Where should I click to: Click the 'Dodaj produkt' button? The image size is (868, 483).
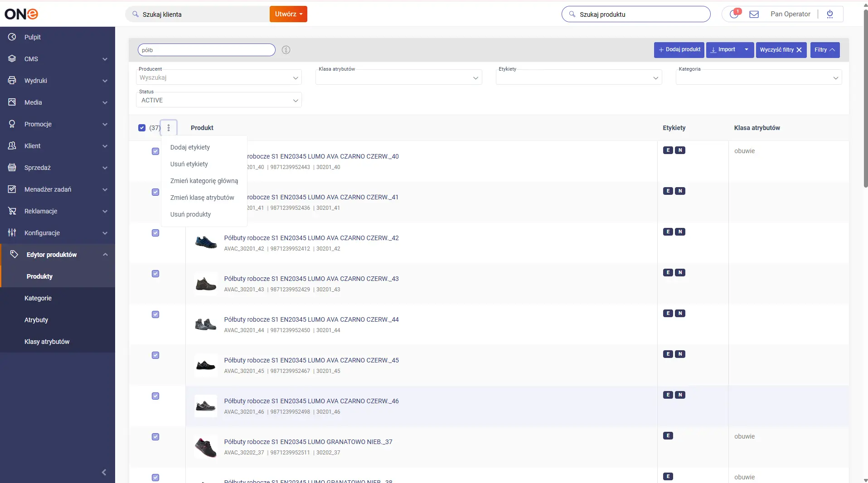pyautogui.click(x=679, y=50)
